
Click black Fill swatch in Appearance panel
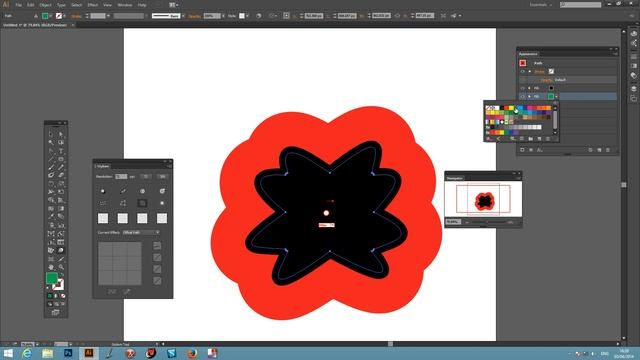[x=551, y=88]
